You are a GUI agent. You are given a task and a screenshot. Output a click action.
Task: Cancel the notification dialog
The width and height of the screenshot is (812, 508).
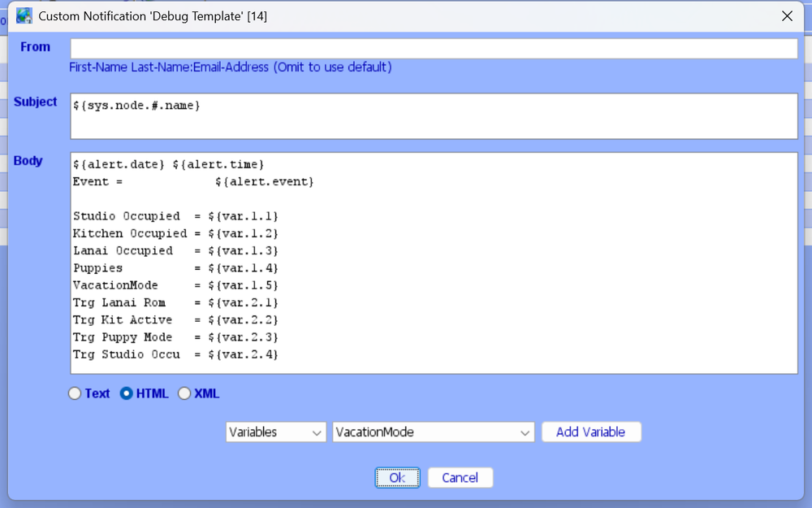460,477
